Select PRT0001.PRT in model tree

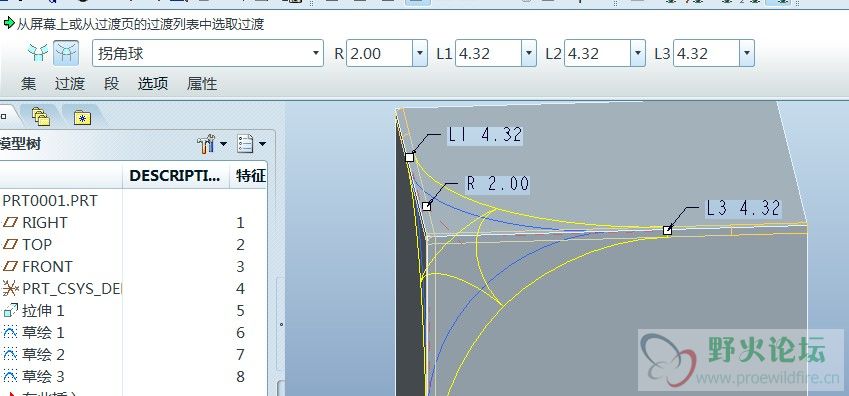point(50,200)
